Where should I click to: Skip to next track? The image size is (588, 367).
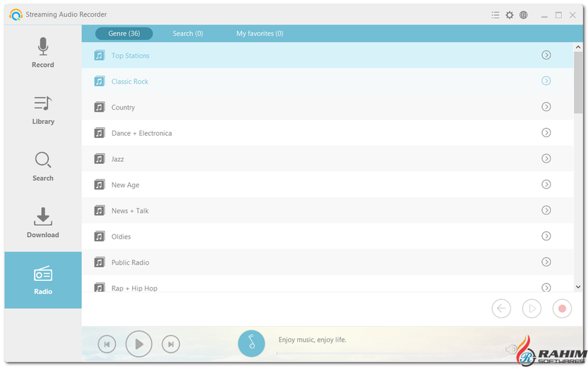click(171, 344)
